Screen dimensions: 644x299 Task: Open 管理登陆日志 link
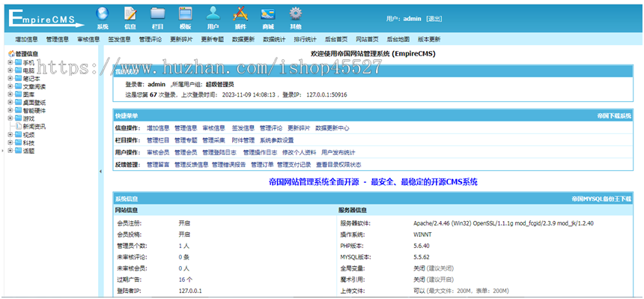click(x=219, y=152)
